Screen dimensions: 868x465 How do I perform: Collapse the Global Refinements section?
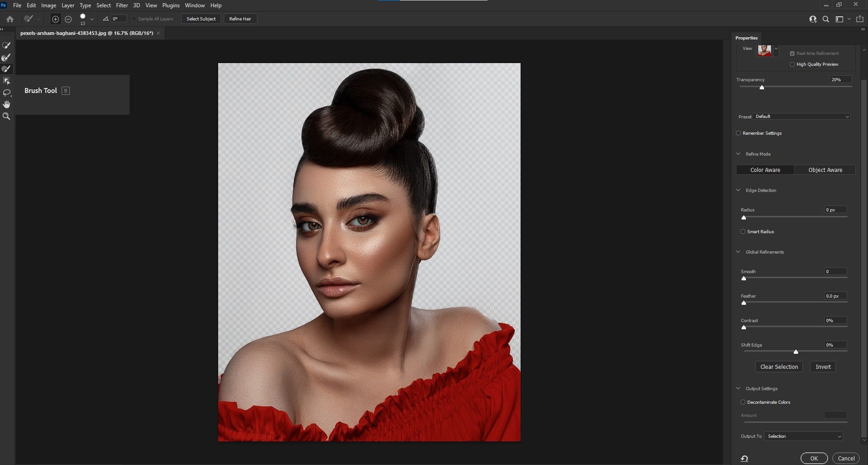click(x=738, y=252)
